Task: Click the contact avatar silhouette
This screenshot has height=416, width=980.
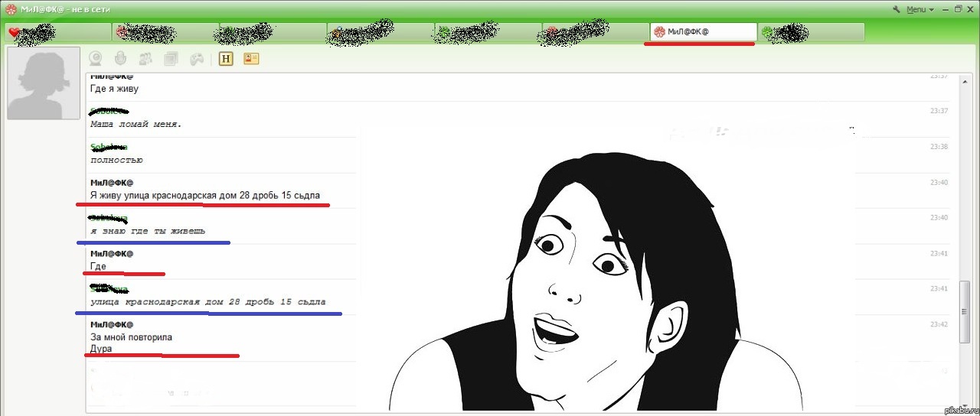Action: point(44,83)
